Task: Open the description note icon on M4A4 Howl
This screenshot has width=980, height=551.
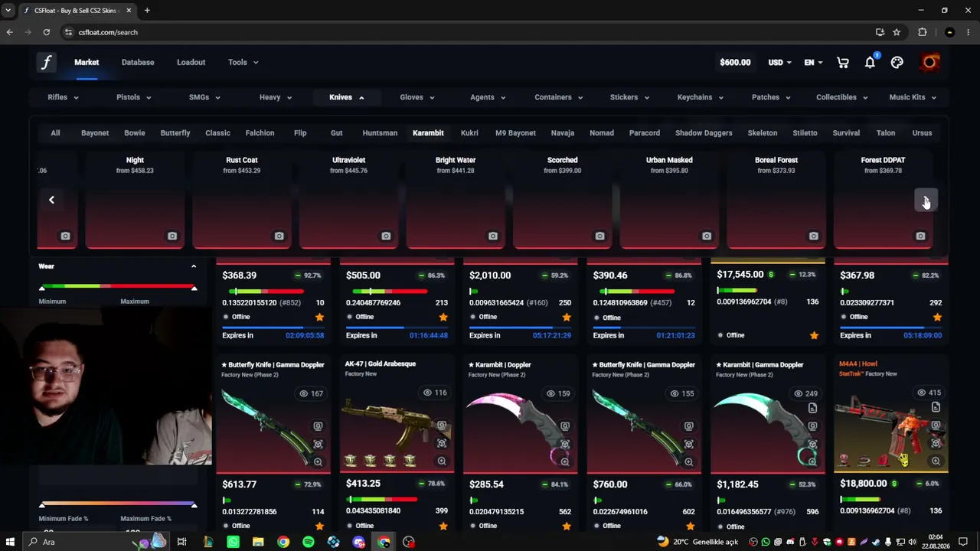Action: tap(936, 408)
